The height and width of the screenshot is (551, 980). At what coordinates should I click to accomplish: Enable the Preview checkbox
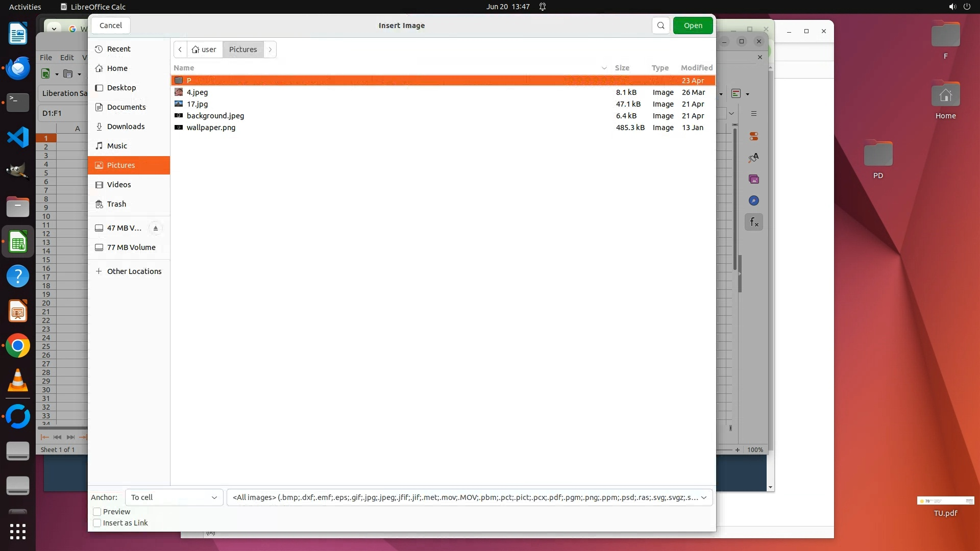(x=97, y=512)
